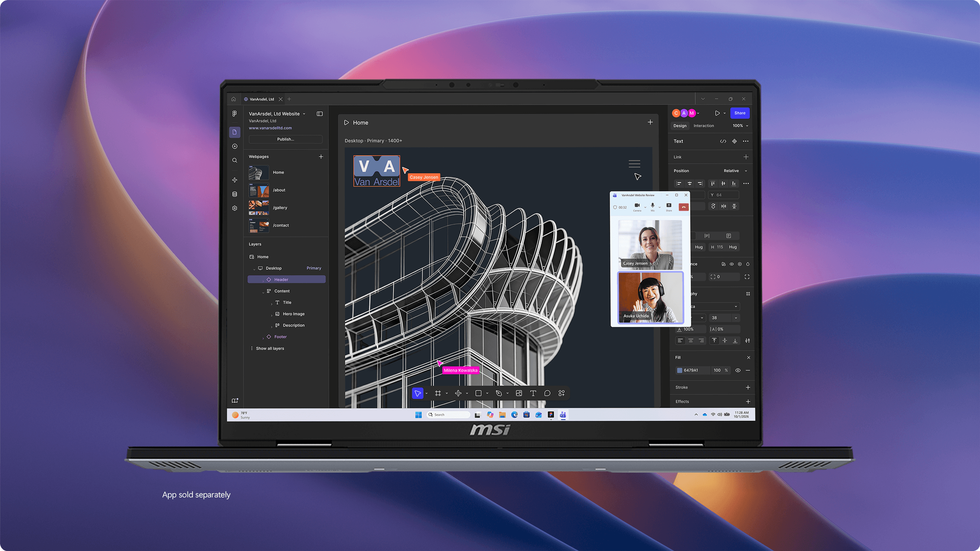This screenshot has width=980, height=551.
Task: Select the Rectangle shape tool
Action: (478, 393)
